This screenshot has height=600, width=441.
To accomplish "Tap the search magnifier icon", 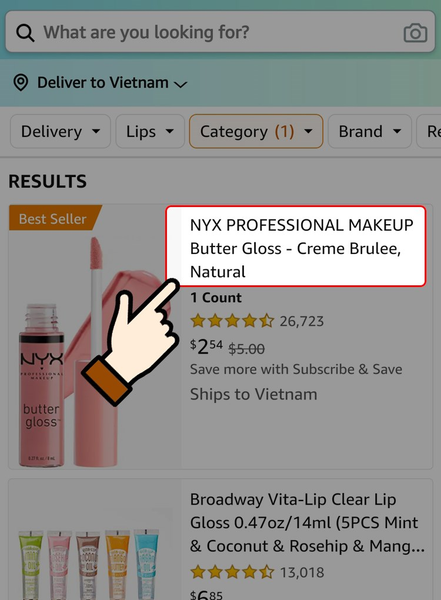I will (25, 33).
